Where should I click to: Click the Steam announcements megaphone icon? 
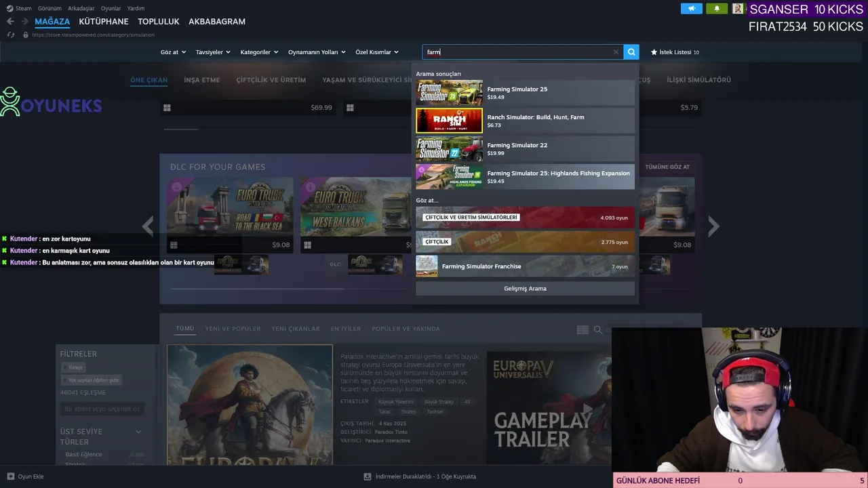(x=692, y=9)
